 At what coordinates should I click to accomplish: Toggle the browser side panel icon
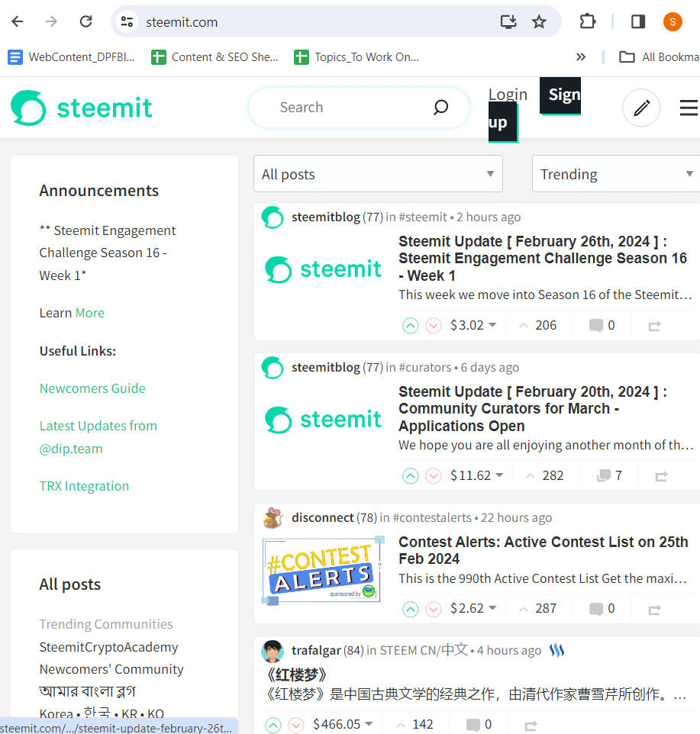coord(638,21)
